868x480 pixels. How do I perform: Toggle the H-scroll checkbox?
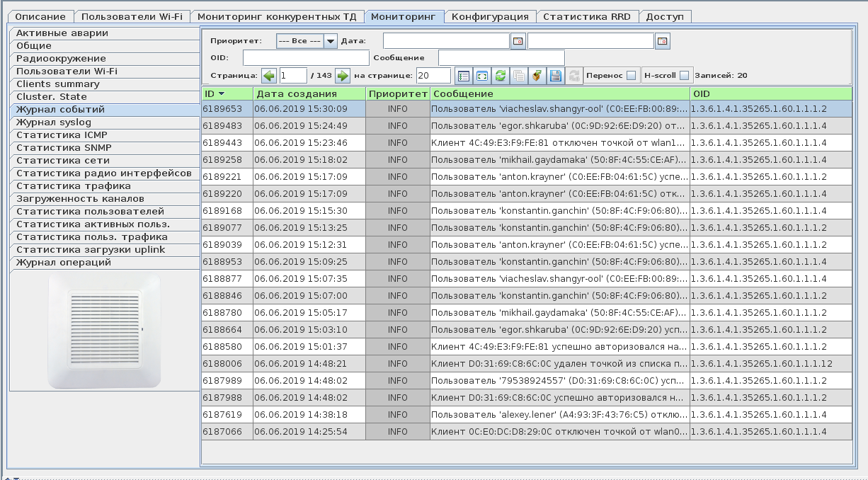click(x=684, y=76)
